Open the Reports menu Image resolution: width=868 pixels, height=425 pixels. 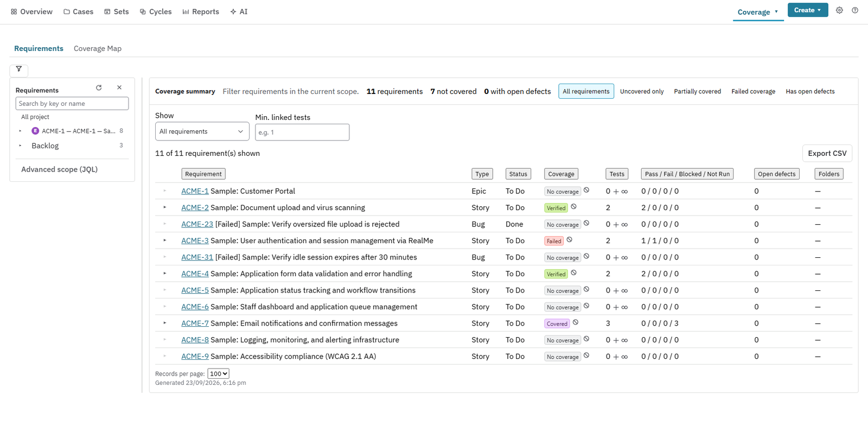[201, 11]
